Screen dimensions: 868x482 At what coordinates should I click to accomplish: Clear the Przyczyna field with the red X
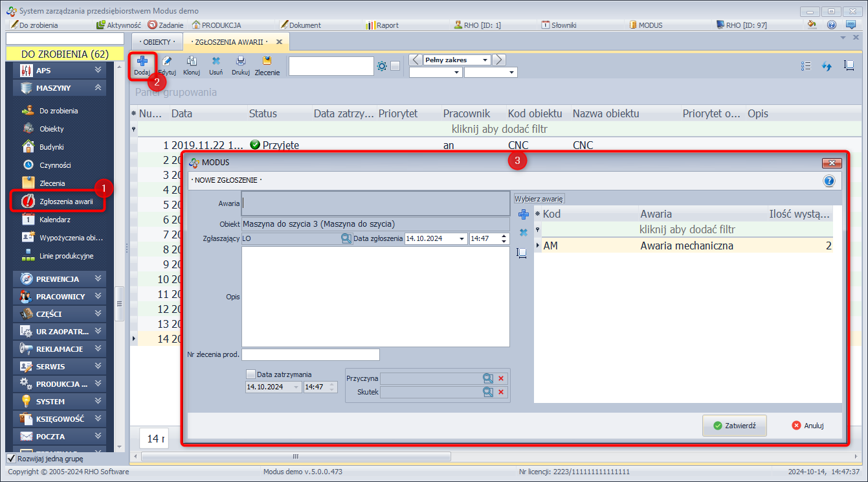tap(500, 378)
